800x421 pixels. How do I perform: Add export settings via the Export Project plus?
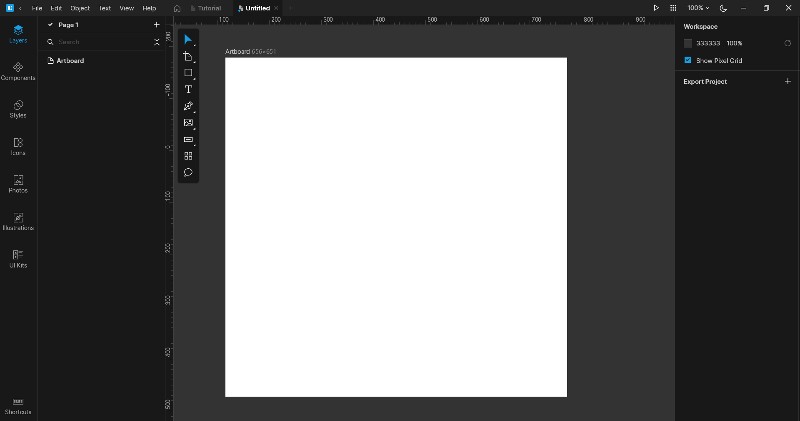point(787,81)
